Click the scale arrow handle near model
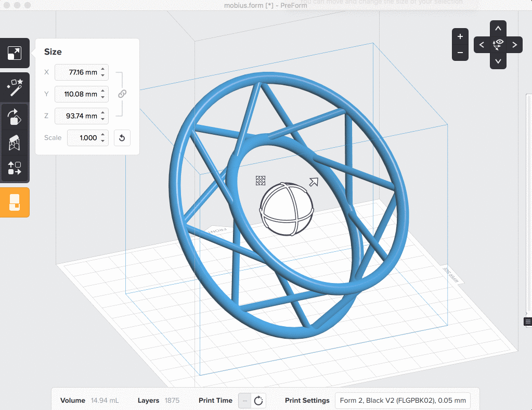Screen dimensions: 532x410 click(314, 182)
